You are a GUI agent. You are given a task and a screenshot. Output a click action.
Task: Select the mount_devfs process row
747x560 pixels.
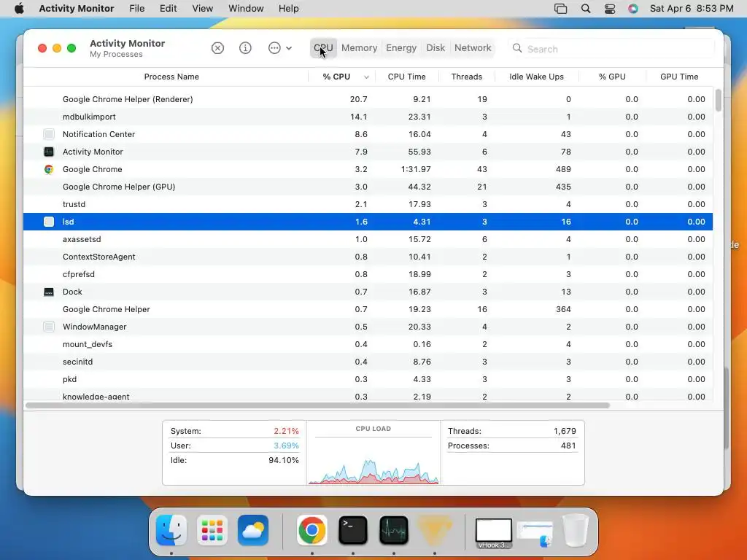368,344
